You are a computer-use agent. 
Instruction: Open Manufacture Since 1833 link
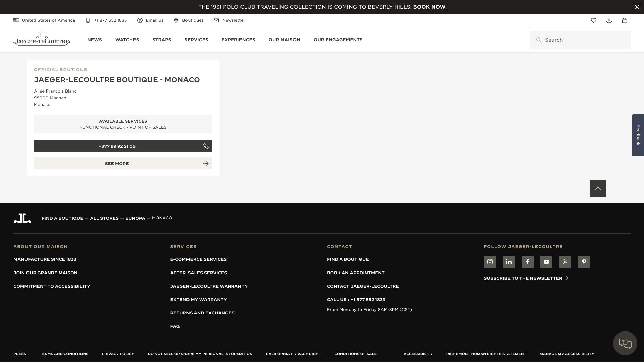tap(45, 259)
